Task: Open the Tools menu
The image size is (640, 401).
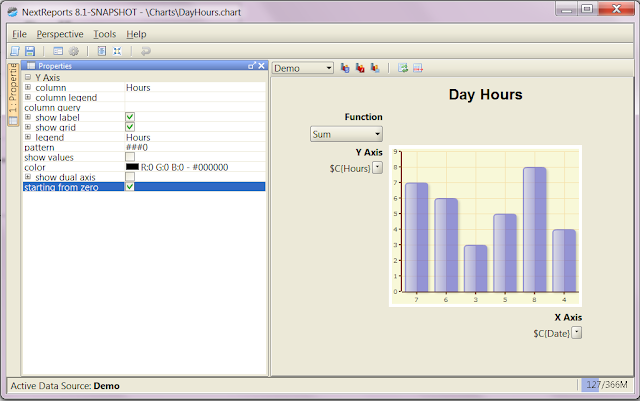Action: click(x=104, y=34)
